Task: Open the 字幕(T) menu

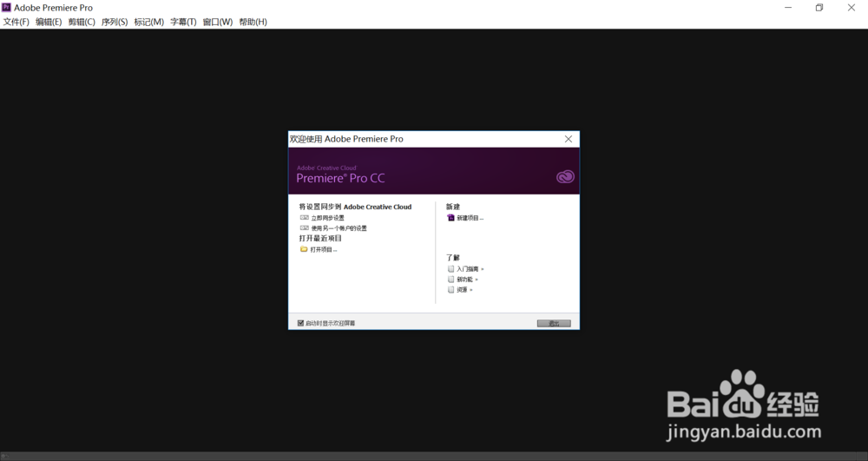Action: coord(183,22)
